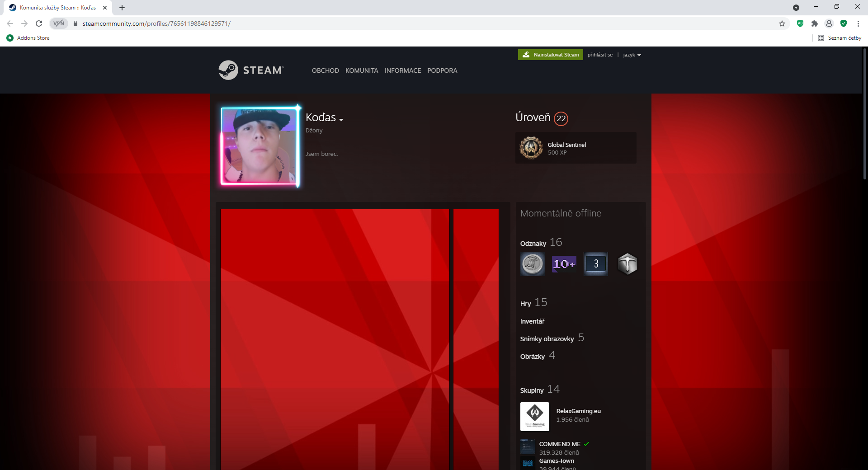This screenshot has height=470, width=868.
Task: Click the přihlásit se login link
Action: (x=600, y=55)
